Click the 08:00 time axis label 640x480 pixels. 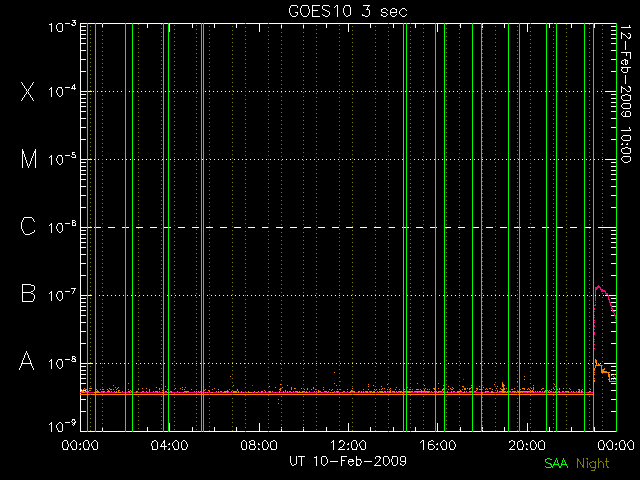(259, 445)
